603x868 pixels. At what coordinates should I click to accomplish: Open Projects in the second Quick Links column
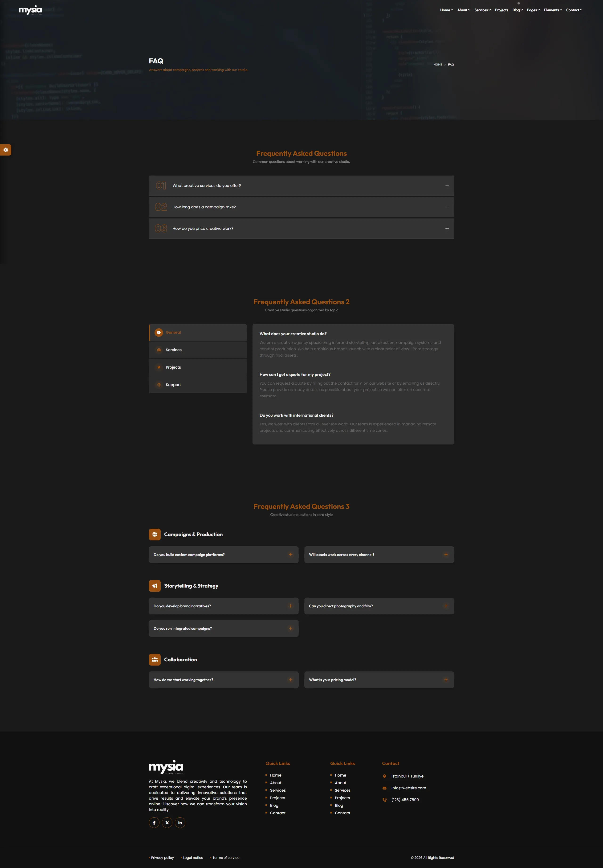[342, 798]
